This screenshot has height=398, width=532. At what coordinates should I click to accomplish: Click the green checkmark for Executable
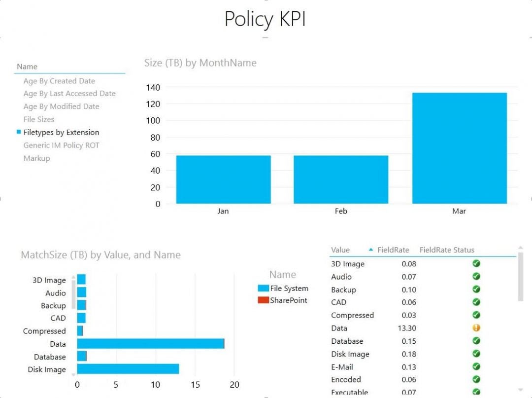(476, 392)
